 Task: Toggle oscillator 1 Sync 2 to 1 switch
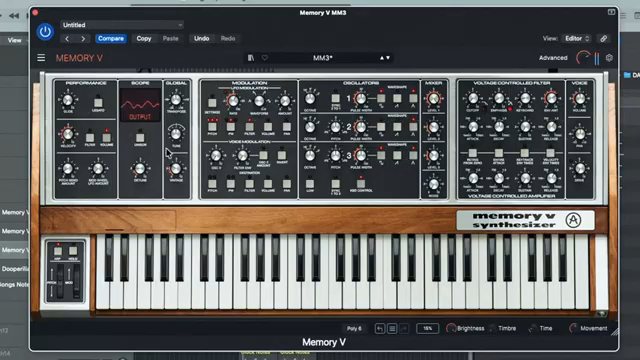click(336, 98)
